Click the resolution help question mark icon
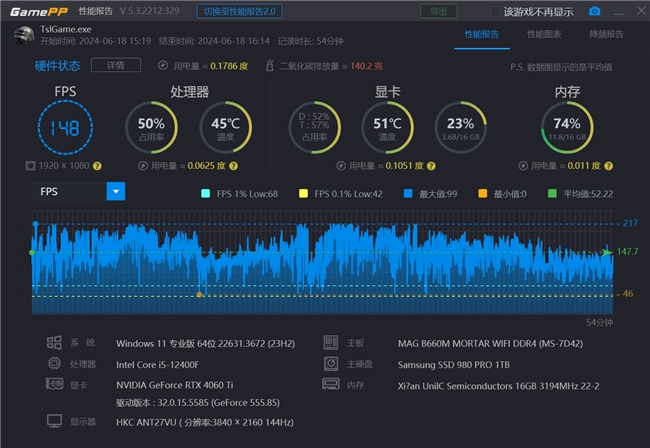The height and width of the screenshot is (448, 650). click(97, 166)
